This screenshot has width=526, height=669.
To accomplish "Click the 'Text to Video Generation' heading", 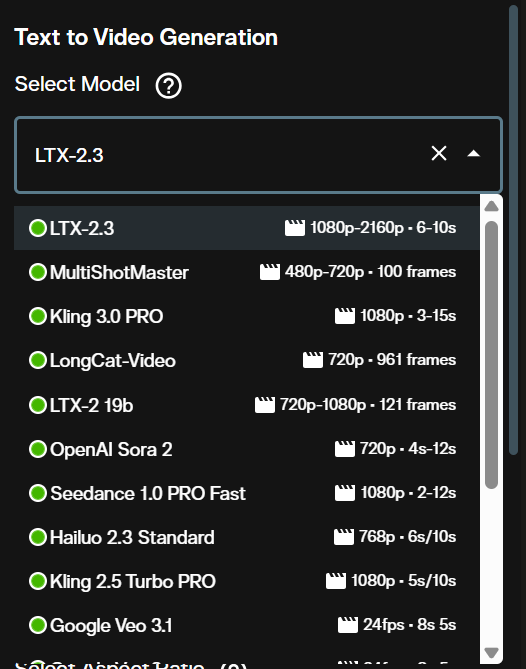I will (146, 37).
